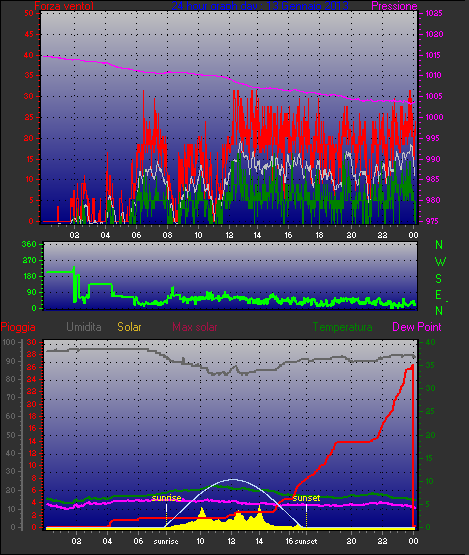Select the green 'Temperatura' legend label
The height and width of the screenshot is (555, 469).
pos(342,327)
